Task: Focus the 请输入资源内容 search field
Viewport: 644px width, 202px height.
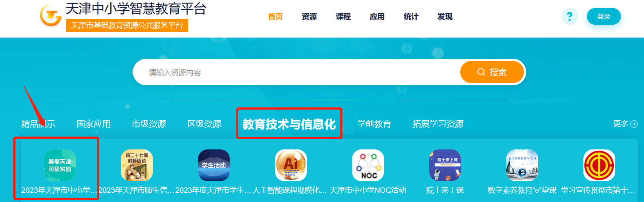Action: pos(297,72)
